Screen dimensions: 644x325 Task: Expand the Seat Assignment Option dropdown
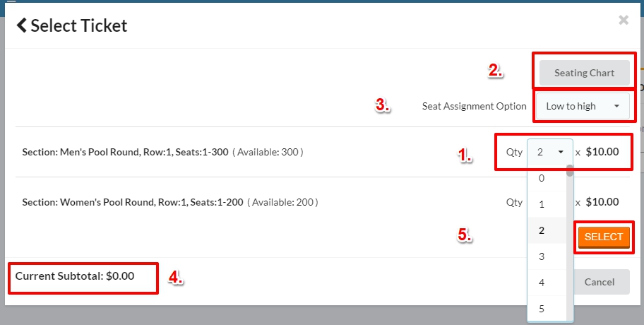click(x=583, y=106)
